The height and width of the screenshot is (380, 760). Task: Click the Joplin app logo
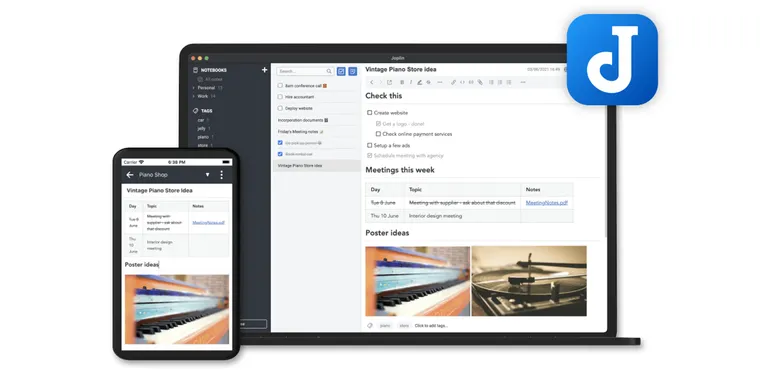[612, 59]
